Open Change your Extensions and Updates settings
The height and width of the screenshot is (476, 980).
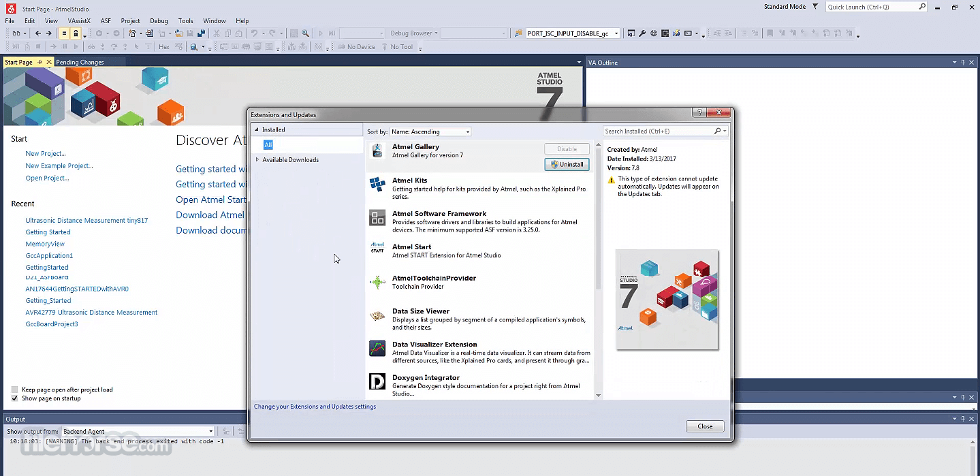click(x=315, y=407)
